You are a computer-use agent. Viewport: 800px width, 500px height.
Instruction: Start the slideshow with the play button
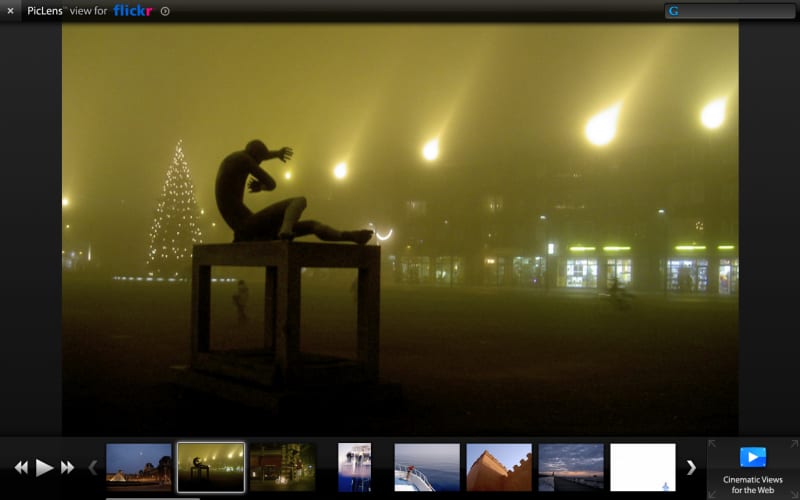[44, 467]
